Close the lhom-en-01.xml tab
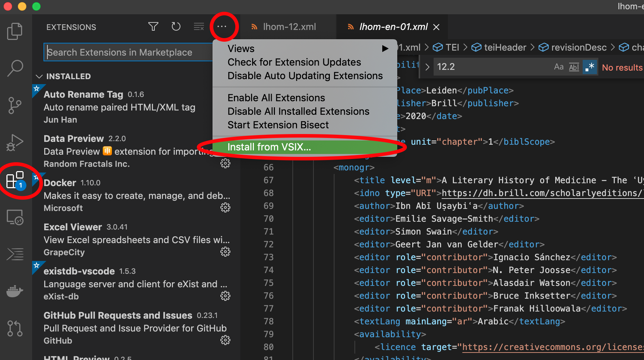This screenshot has height=360, width=644. 436,27
